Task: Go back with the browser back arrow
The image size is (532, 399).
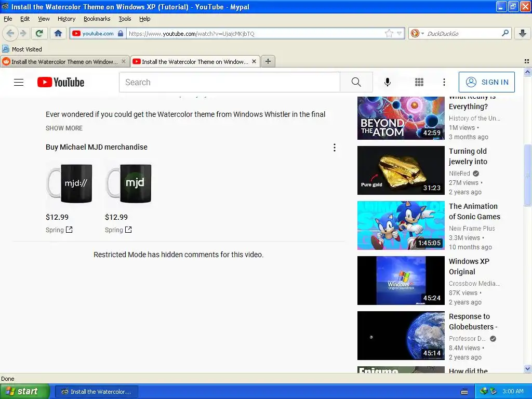Action: pos(10,33)
